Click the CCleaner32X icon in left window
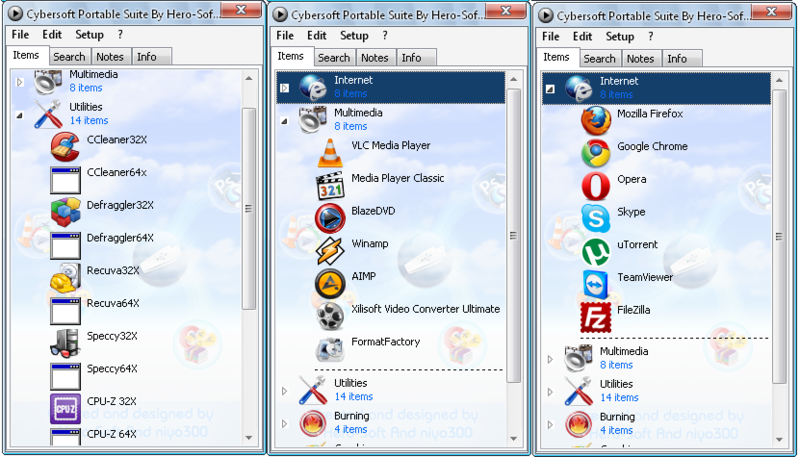This screenshot has height=457, width=800. (x=65, y=147)
